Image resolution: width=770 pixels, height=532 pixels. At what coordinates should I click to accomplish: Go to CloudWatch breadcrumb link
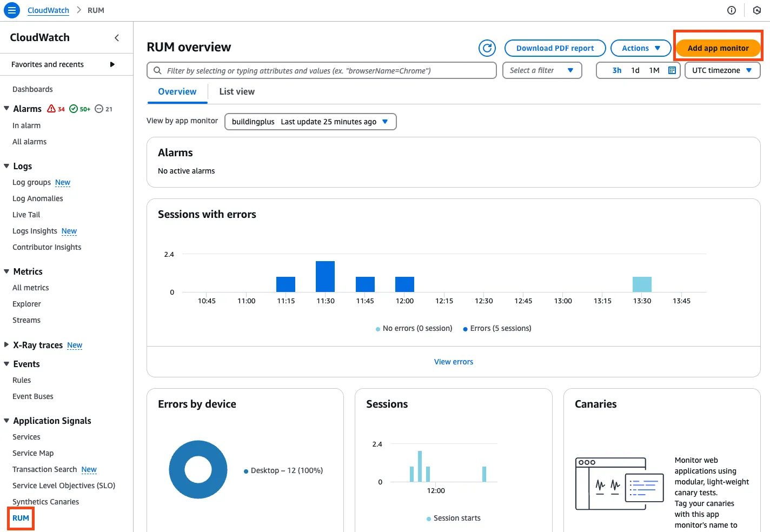coord(48,10)
